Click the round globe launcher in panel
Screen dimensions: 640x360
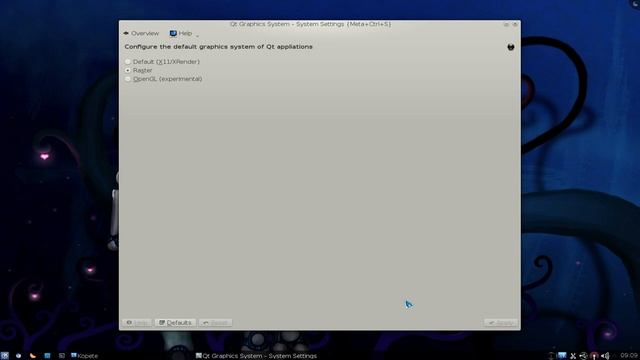(x=18, y=356)
